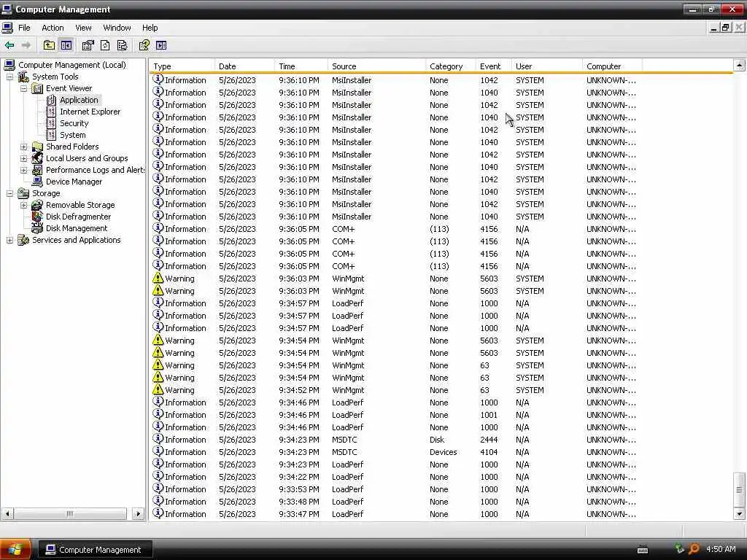This screenshot has width=747, height=560.
Task: Select Services and Applications node icon
Action: coord(23,240)
